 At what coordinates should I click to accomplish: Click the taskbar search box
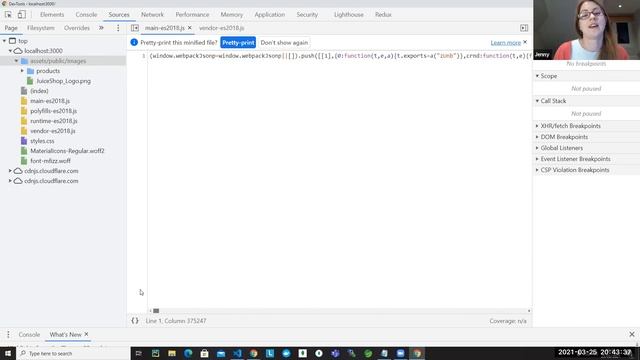tap(73, 353)
